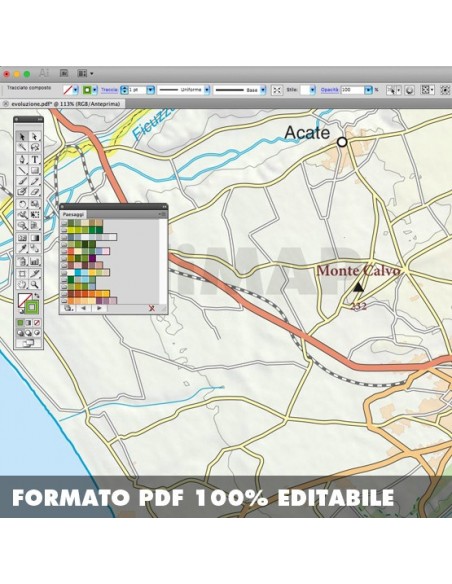Open the Base brush definition dropdown
This screenshot has height=584, width=452.
(263, 90)
